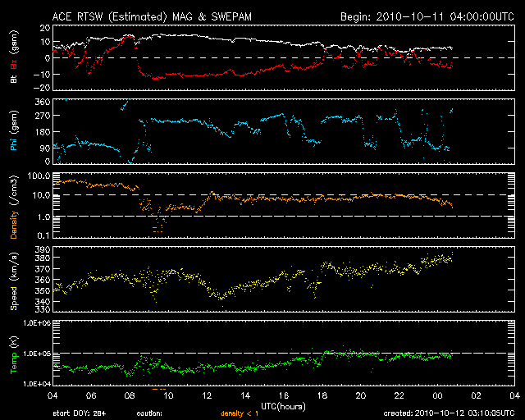This screenshot has height=420, width=525.
Task: Click the '1.0E+05' value on the Temp axis
Action: click(36, 354)
